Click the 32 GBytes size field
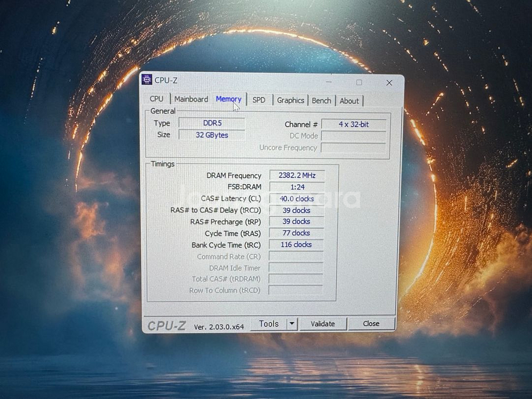This screenshot has width=532, height=399. 212,135
